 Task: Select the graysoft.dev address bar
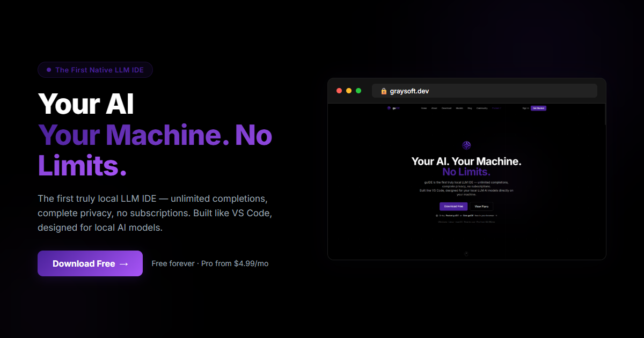point(484,91)
